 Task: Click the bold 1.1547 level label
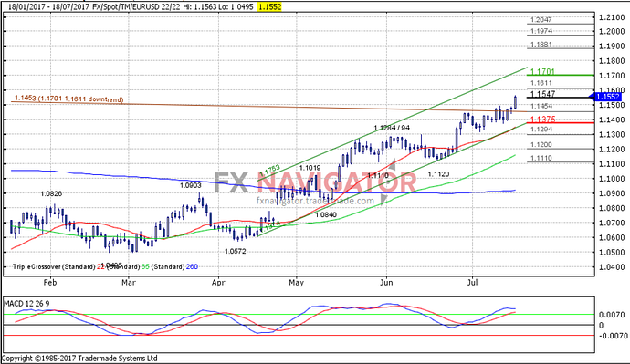pos(543,94)
